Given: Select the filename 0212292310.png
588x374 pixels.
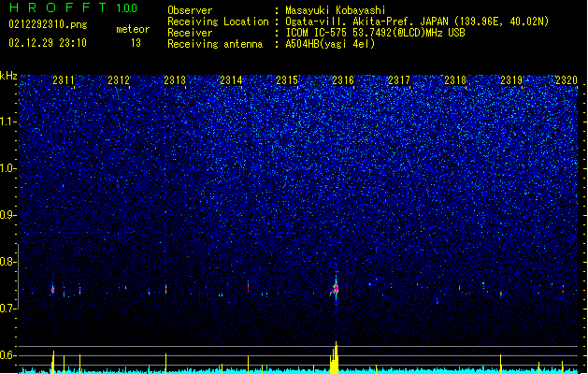Looking at the screenshot, I should 48,25.
